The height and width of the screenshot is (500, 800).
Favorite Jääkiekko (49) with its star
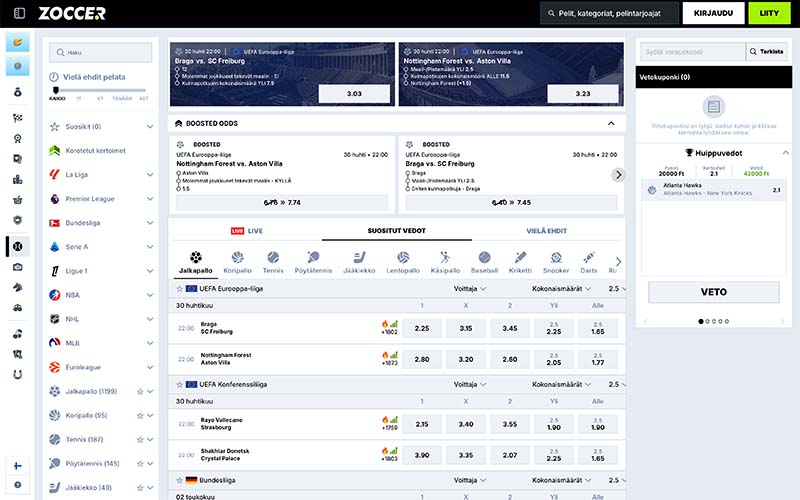[x=140, y=488]
